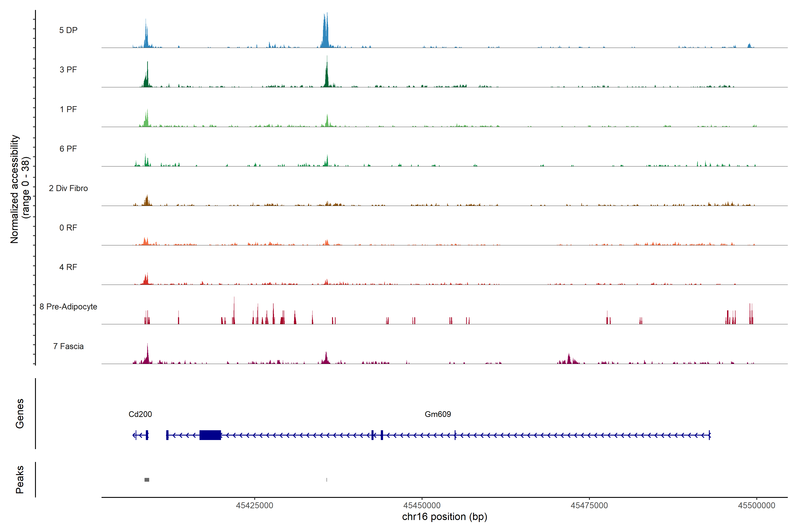
Task: Click the Cd200 gene name
Action: point(140,414)
